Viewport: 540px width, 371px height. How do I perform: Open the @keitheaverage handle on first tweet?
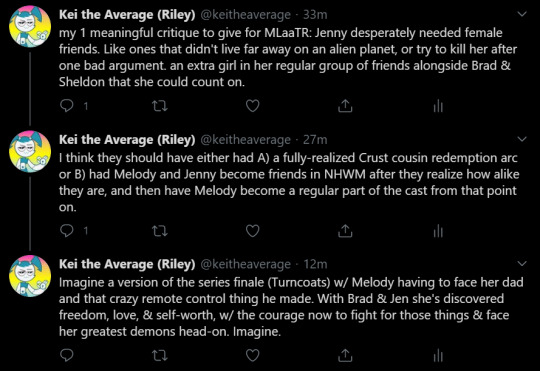[246, 14]
